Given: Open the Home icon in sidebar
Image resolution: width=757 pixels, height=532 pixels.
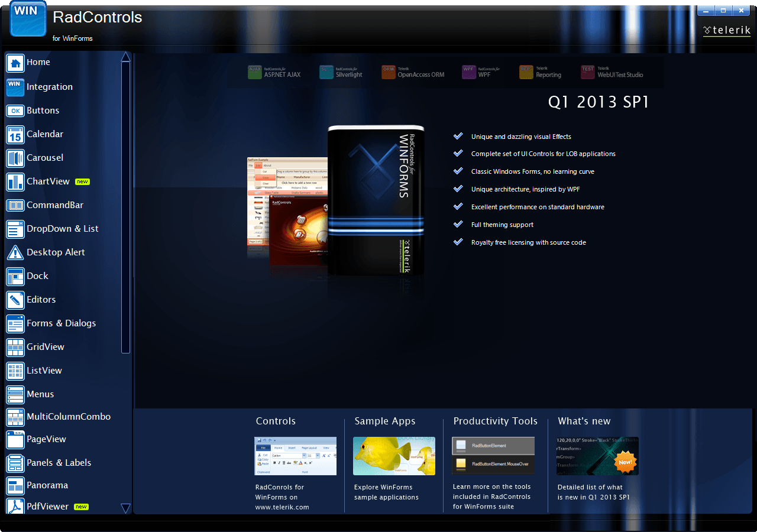Looking at the screenshot, I should pyautogui.click(x=15, y=63).
